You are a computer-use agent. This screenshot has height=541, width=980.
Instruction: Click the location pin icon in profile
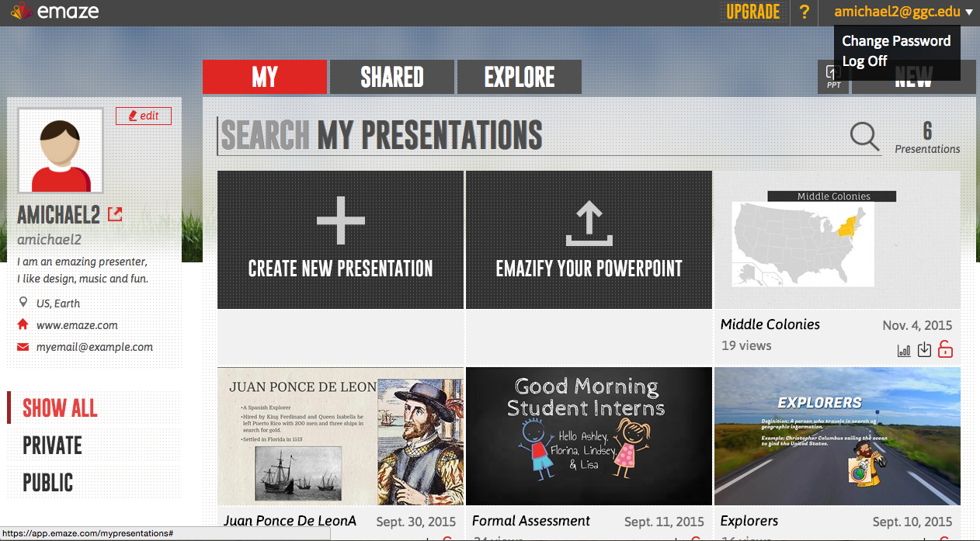click(23, 303)
